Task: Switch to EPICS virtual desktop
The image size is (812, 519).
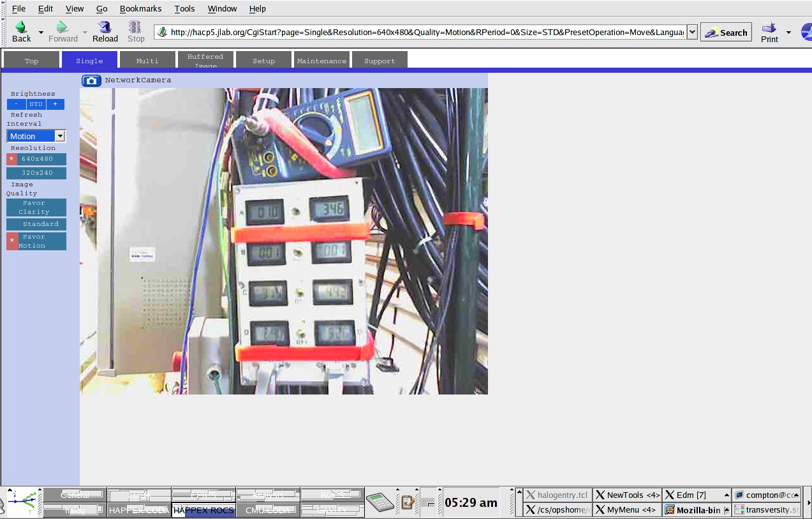Action: coord(204,495)
